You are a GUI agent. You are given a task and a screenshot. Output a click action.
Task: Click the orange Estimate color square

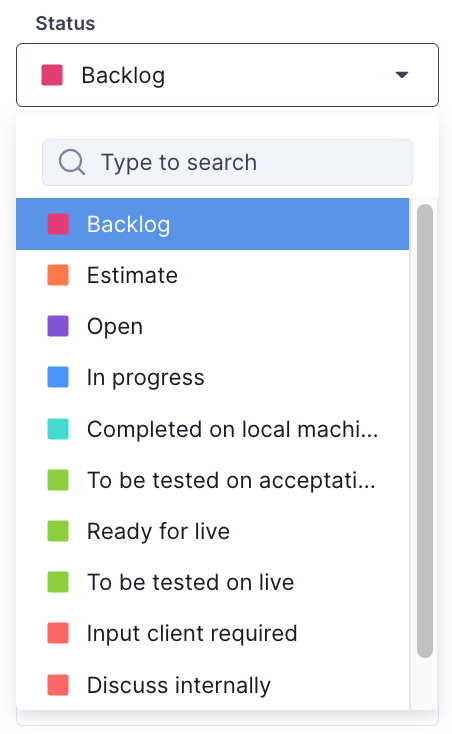pos(58,275)
